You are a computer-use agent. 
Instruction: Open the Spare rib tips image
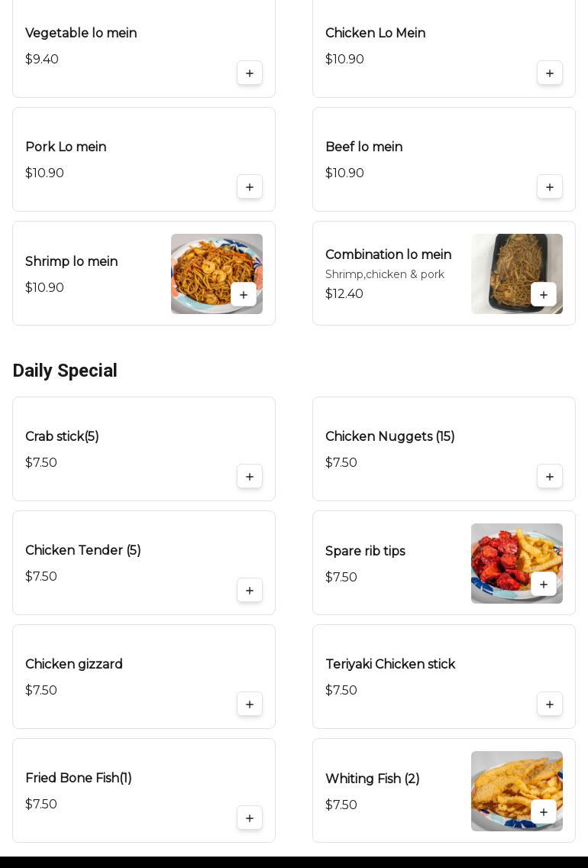[x=517, y=563]
